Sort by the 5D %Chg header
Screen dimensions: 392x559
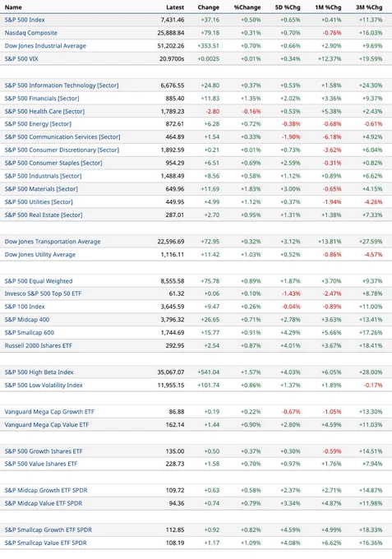[x=288, y=7]
